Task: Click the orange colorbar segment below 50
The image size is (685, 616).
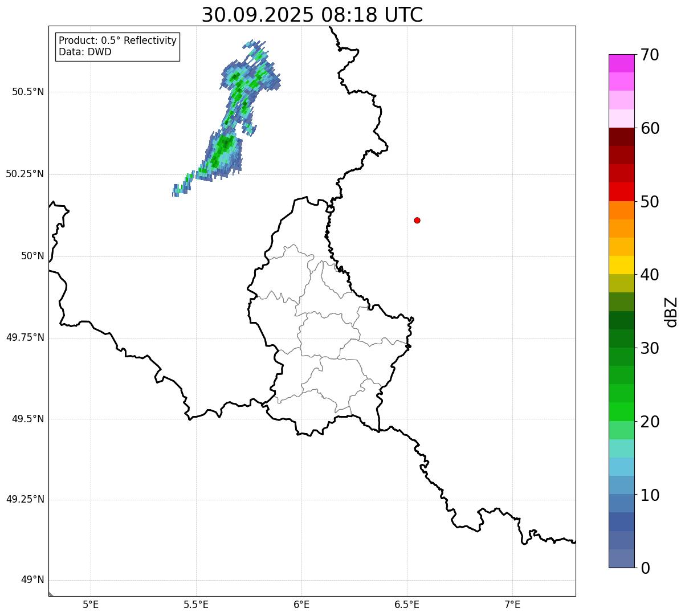Action: click(x=621, y=210)
